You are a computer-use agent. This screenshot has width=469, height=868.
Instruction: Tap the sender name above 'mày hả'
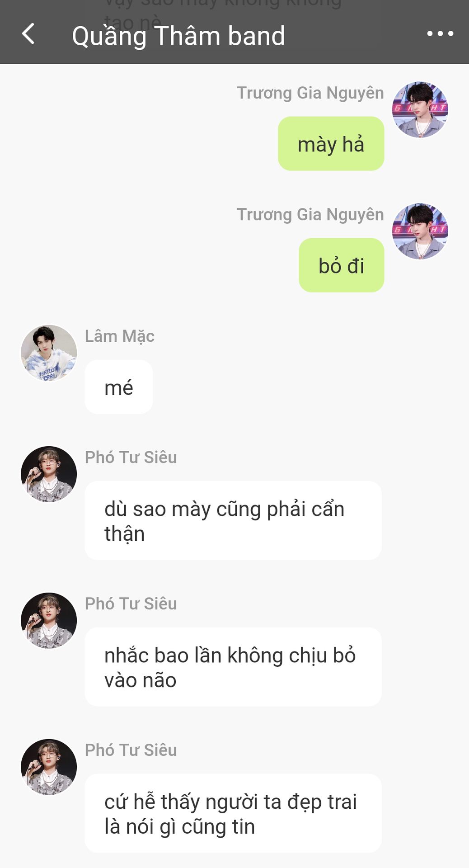coord(310,93)
